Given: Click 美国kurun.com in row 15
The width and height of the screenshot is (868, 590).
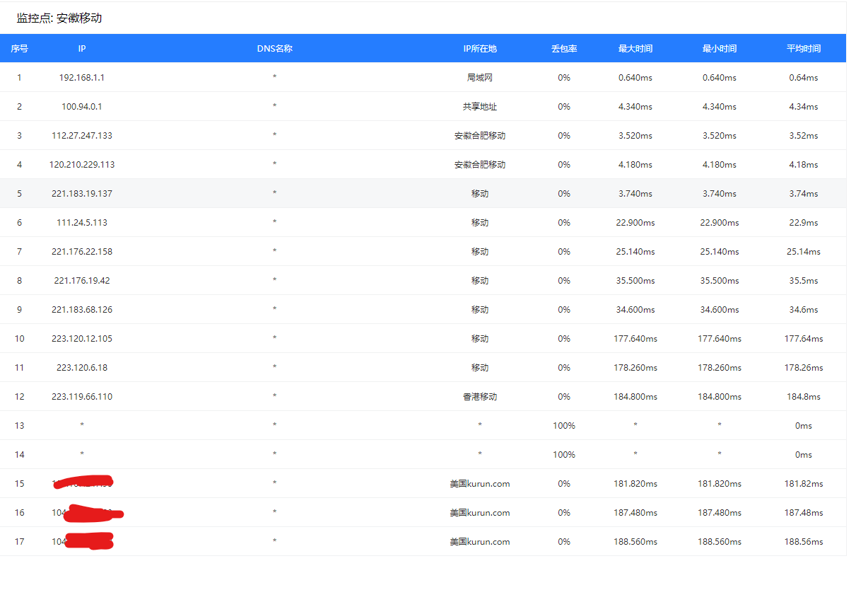Looking at the screenshot, I should click(x=480, y=484).
